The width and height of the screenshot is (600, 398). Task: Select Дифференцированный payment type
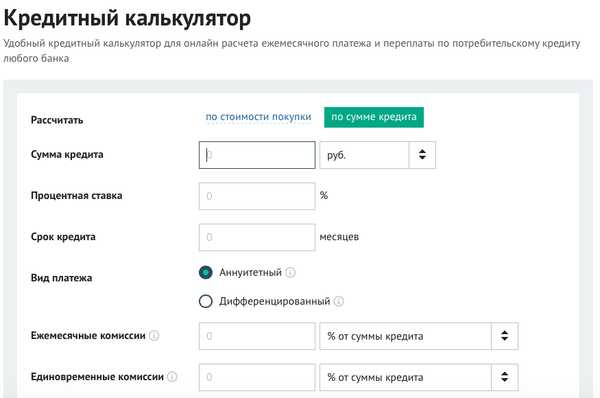pos(205,301)
